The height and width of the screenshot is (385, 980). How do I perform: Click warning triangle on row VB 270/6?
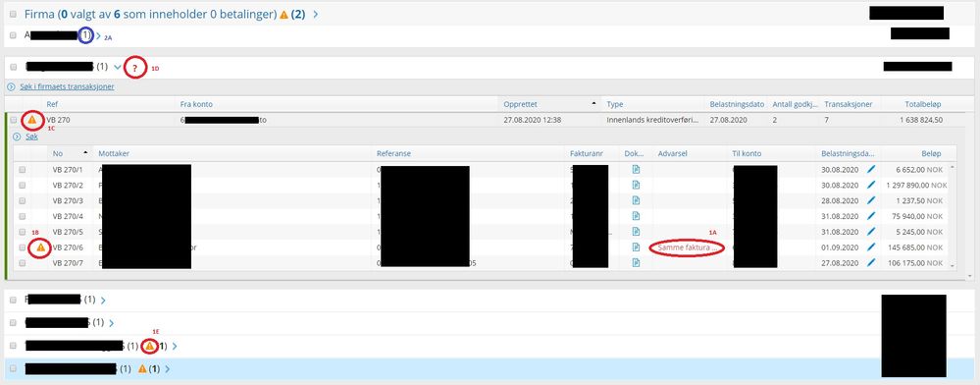click(x=40, y=247)
